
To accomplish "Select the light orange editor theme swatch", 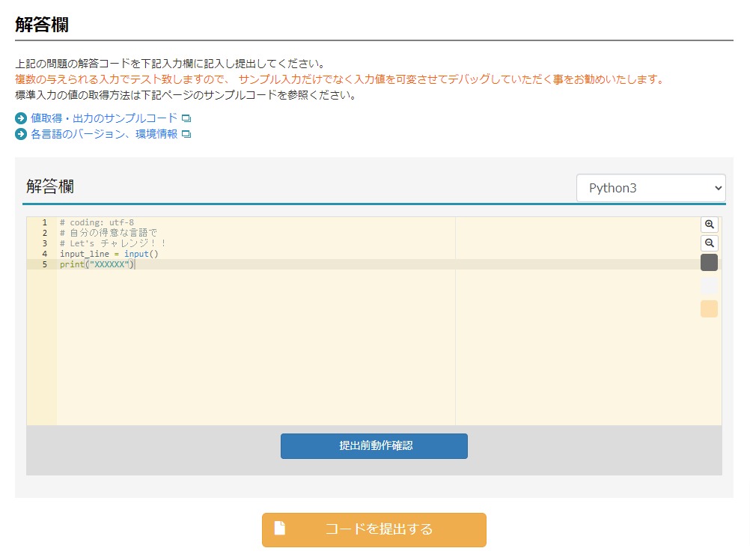I will 709,309.
